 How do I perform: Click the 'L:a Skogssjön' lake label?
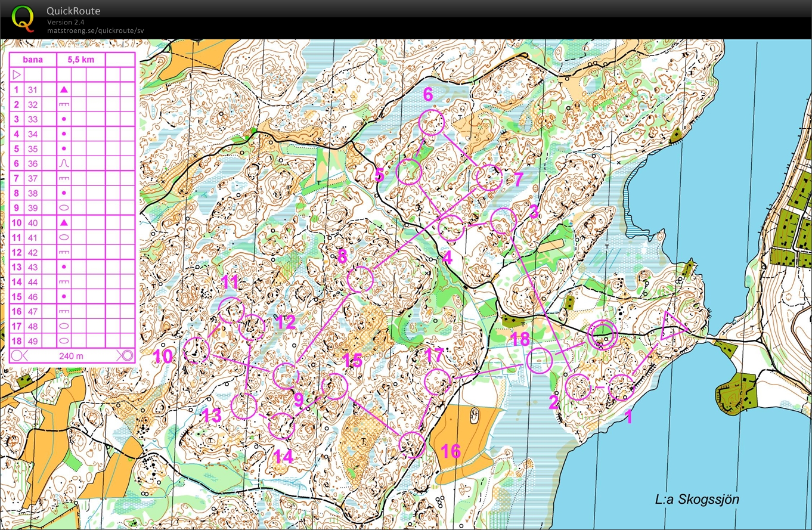697,500
